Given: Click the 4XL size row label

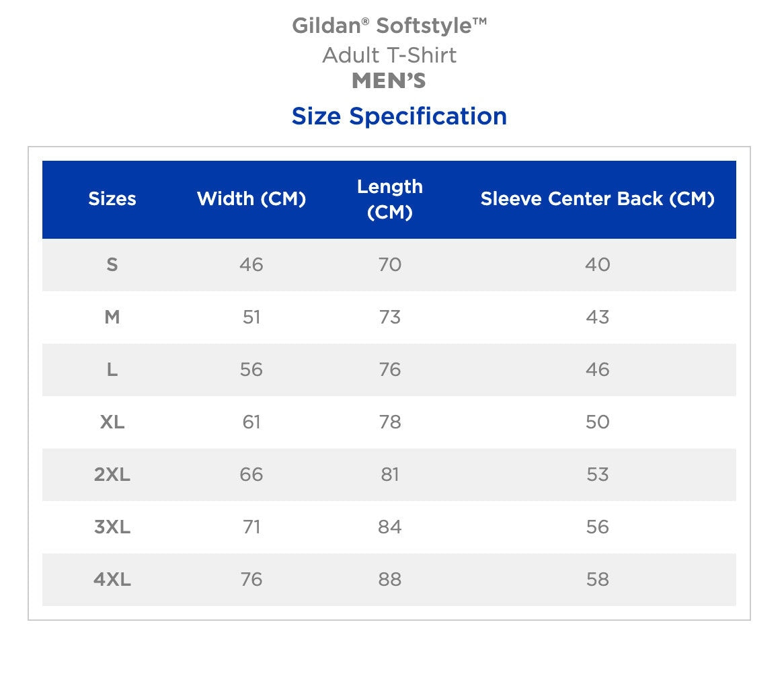Looking at the screenshot, I should [112, 580].
